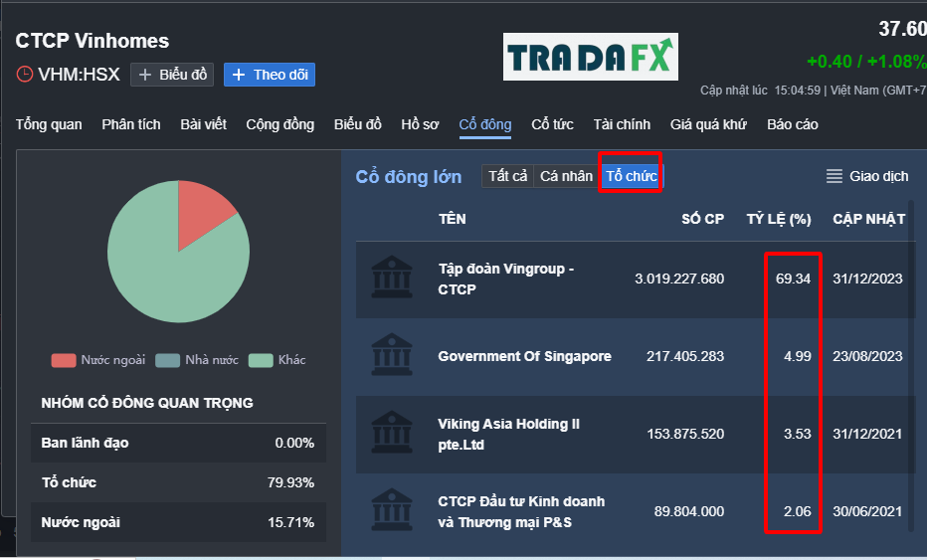Image resolution: width=927 pixels, height=560 pixels.
Task: Click the update date 31/12/2021
Action: point(868,434)
